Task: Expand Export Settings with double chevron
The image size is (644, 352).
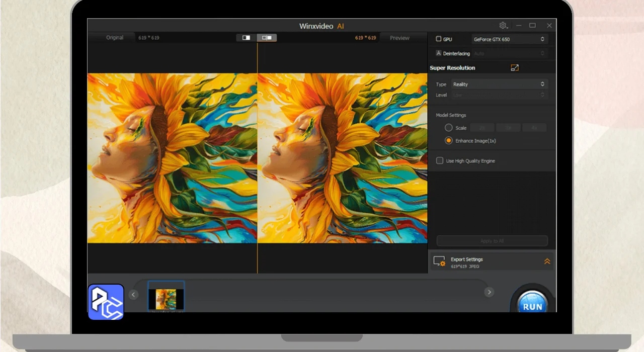Action: coord(547,261)
